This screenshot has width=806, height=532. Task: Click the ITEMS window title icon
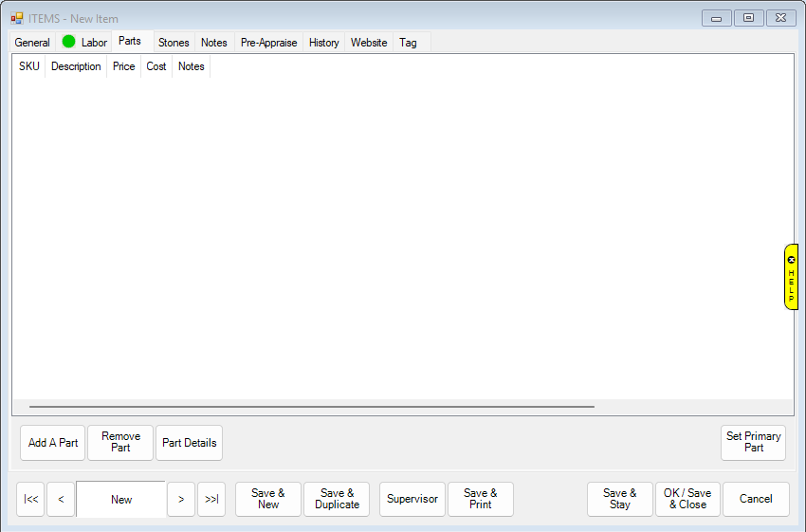tap(17, 18)
